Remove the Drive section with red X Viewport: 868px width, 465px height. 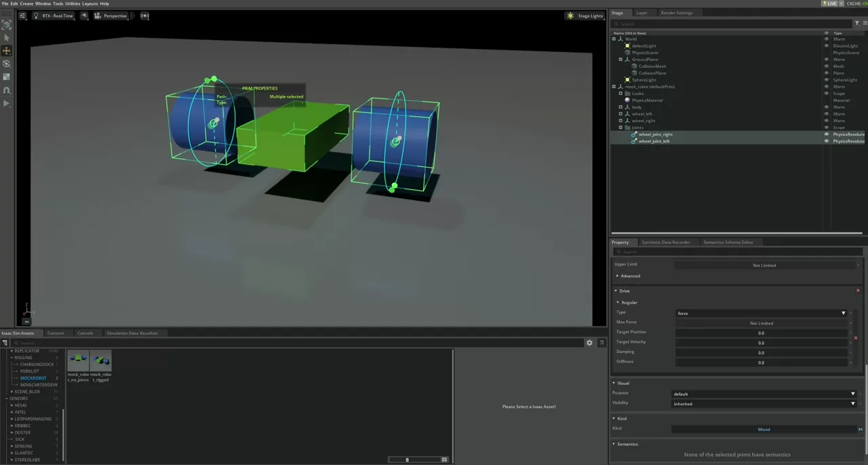pos(858,291)
